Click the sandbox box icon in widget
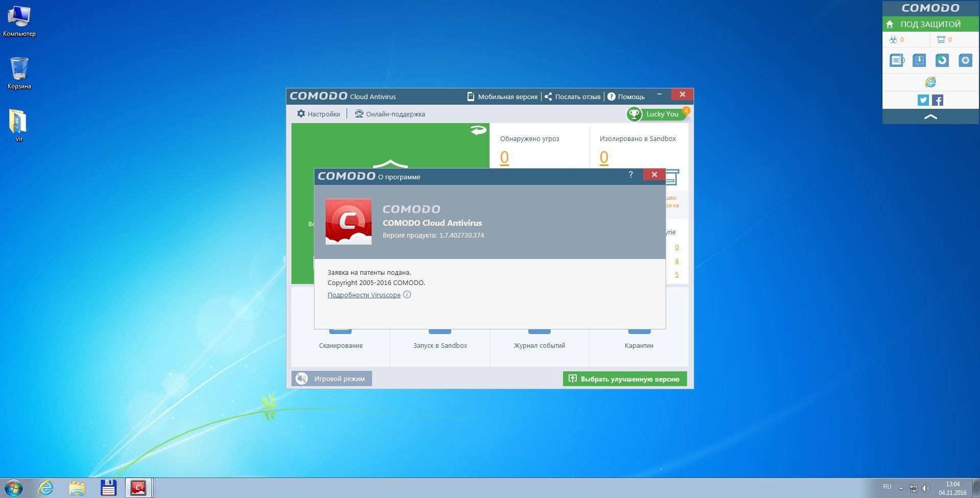980x498 pixels. pyautogui.click(x=941, y=39)
